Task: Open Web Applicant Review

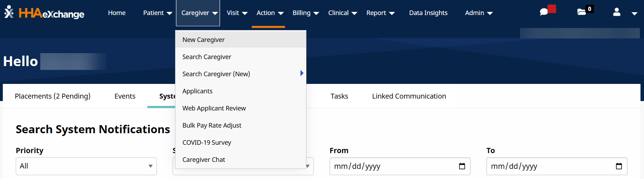Action: pyautogui.click(x=214, y=108)
